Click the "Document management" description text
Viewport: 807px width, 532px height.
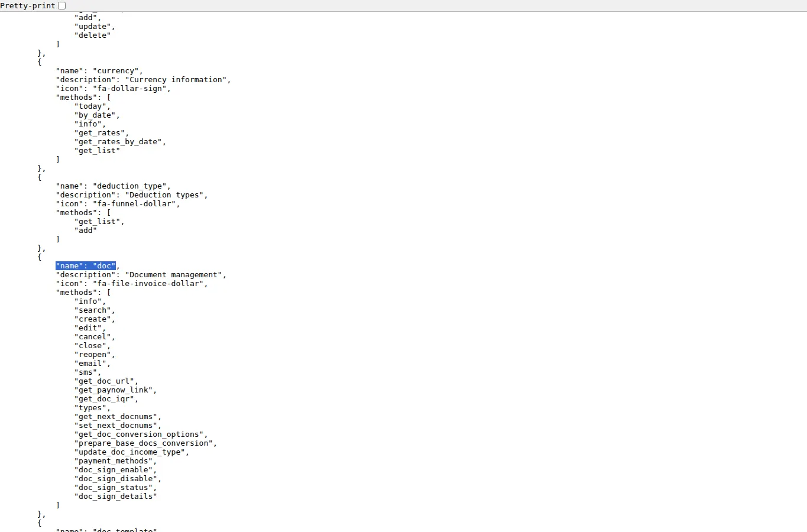[173, 275]
